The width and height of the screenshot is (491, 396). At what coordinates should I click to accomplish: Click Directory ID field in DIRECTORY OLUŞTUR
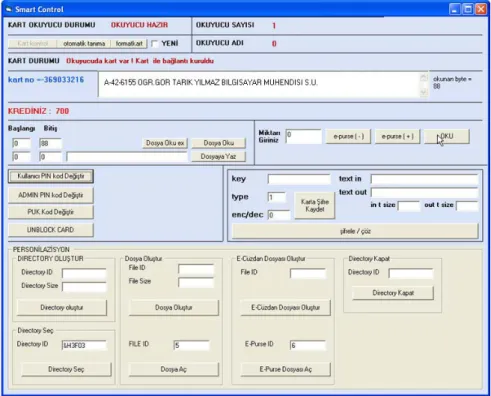[84, 273]
